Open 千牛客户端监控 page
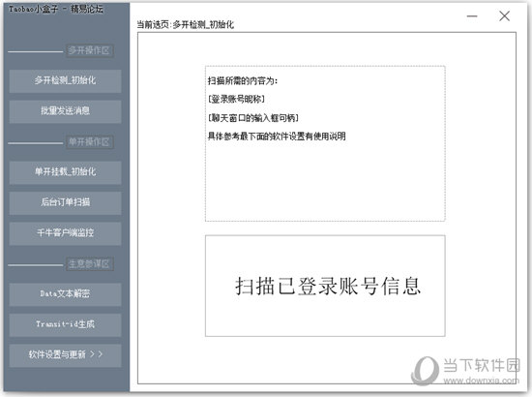The image size is (532, 397). point(65,233)
